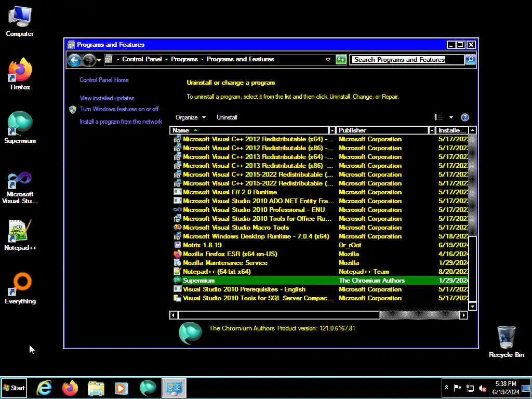The image size is (532, 399).
Task: Select the Supermium desktop shortcut
Action: point(20,128)
